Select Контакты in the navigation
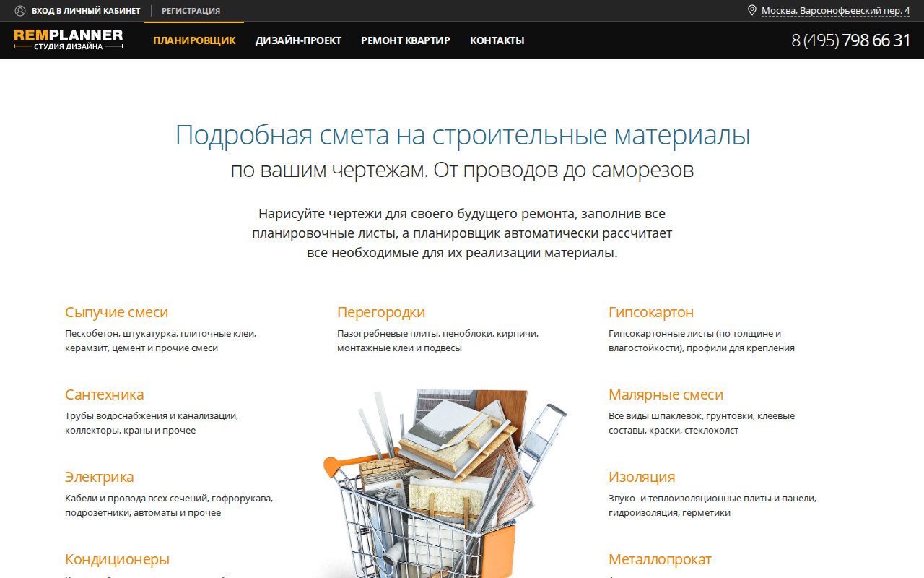924x578 pixels. pyautogui.click(x=497, y=40)
